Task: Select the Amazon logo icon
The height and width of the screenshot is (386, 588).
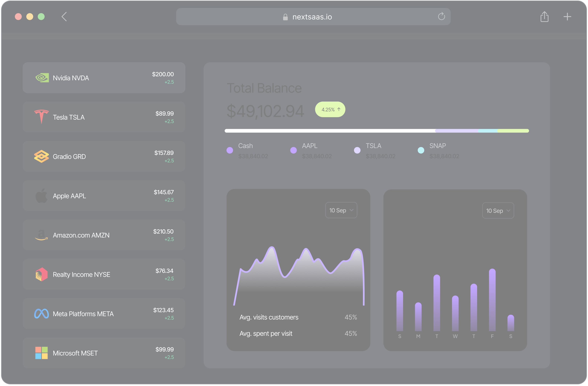Action: [x=41, y=235]
